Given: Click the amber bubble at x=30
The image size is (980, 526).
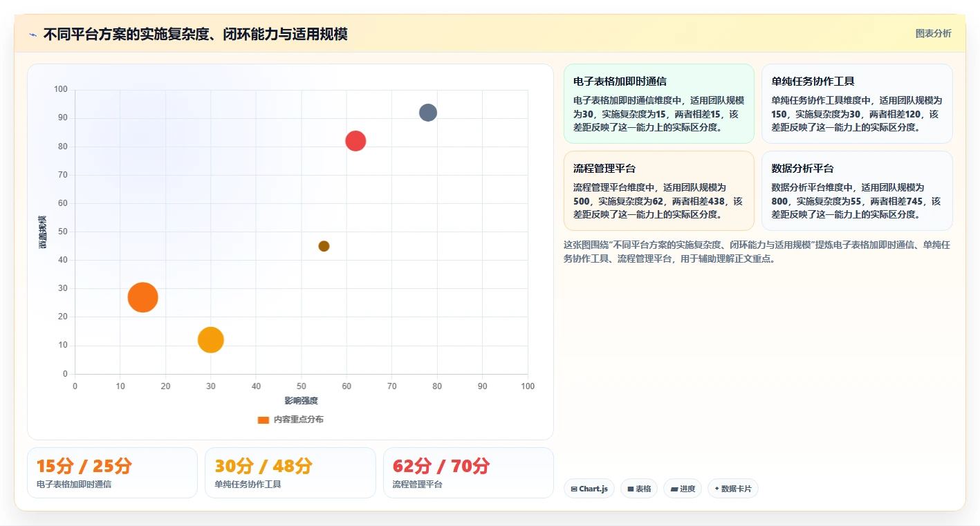Looking at the screenshot, I should point(211,339).
